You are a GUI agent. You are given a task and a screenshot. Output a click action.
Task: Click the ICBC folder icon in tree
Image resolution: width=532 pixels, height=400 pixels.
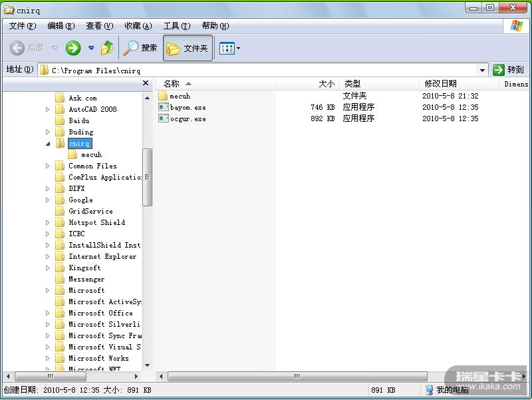pyautogui.click(x=60, y=234)
